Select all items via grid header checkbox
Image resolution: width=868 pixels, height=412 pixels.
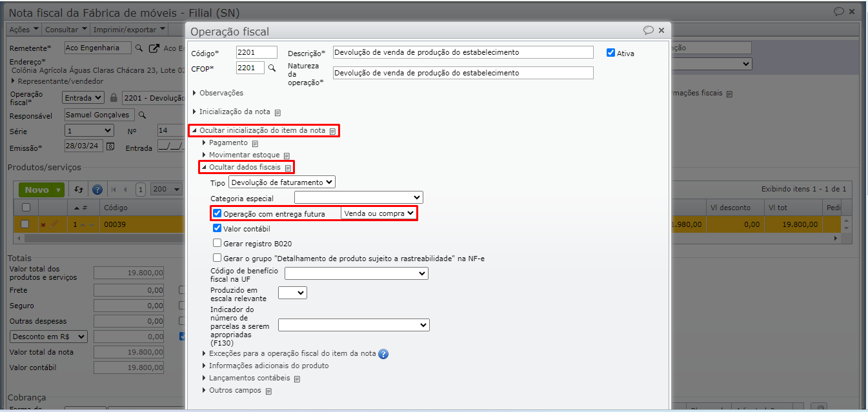[26, 208]
